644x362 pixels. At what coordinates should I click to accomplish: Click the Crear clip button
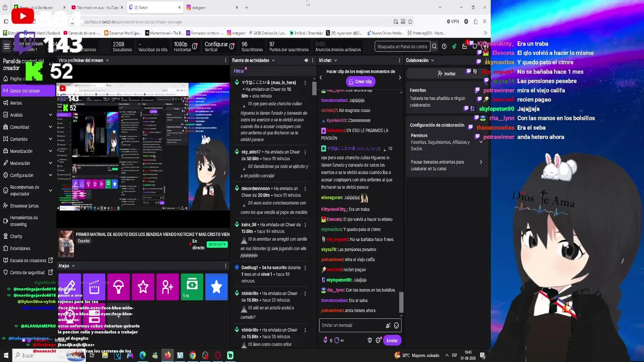(360, 81)
